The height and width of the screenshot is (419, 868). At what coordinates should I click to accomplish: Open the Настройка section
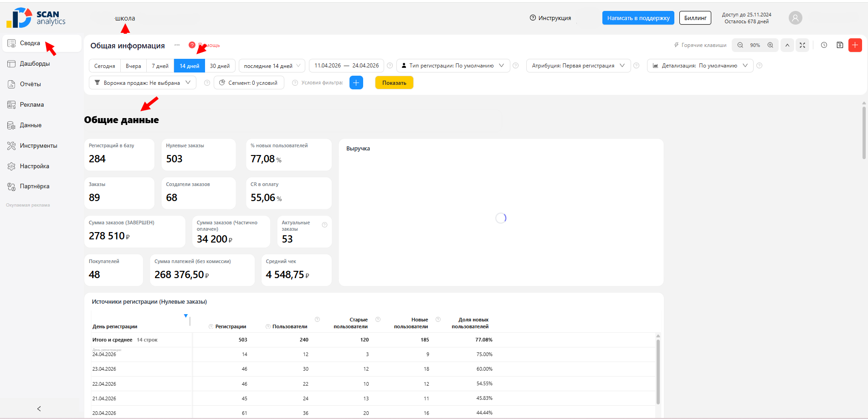34,166
